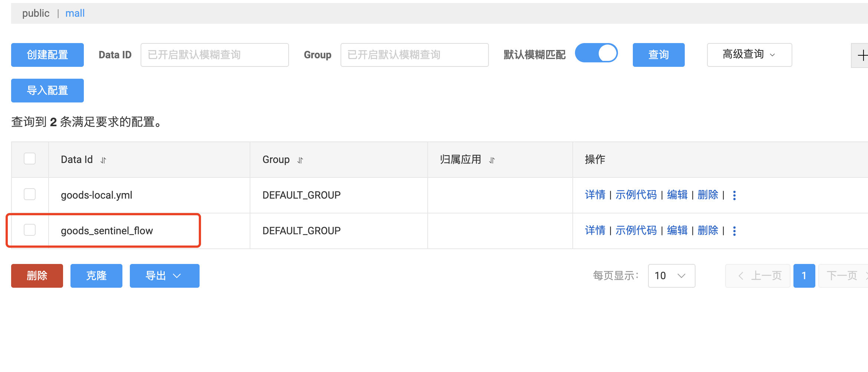Click the plus button at top right
The image size is (868, 372).
coord(860,55)
